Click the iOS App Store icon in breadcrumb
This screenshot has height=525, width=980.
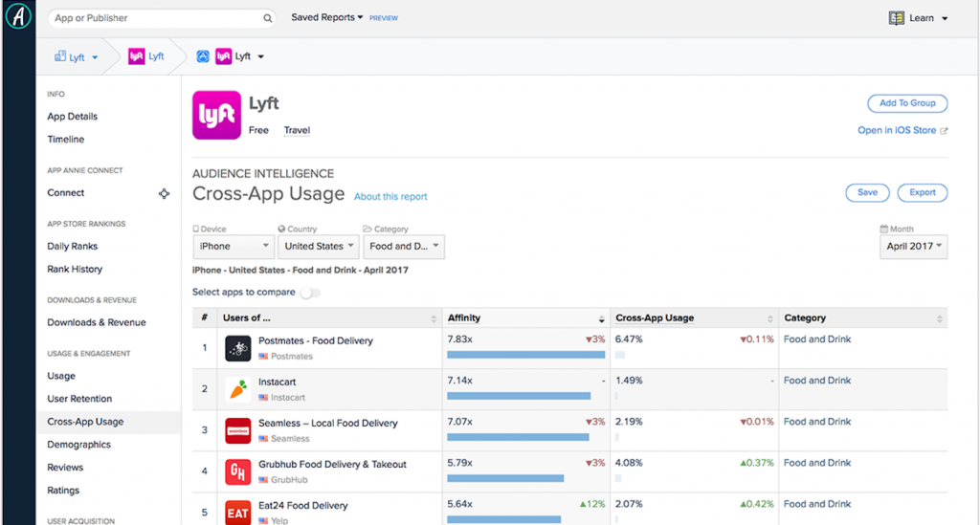(203, 56)
